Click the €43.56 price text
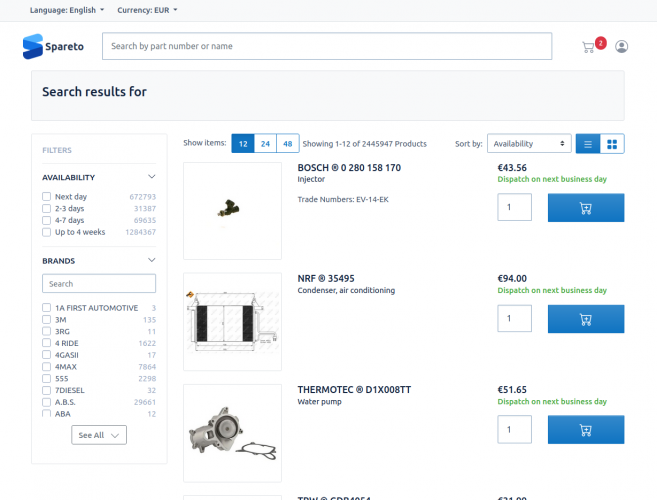 pos(512,168)
